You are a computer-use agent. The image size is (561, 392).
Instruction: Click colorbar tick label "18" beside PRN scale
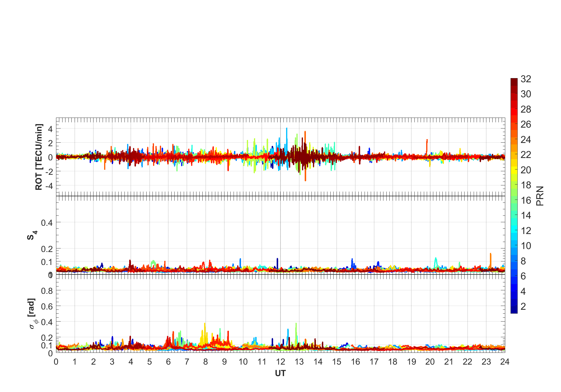coord(526,185)
